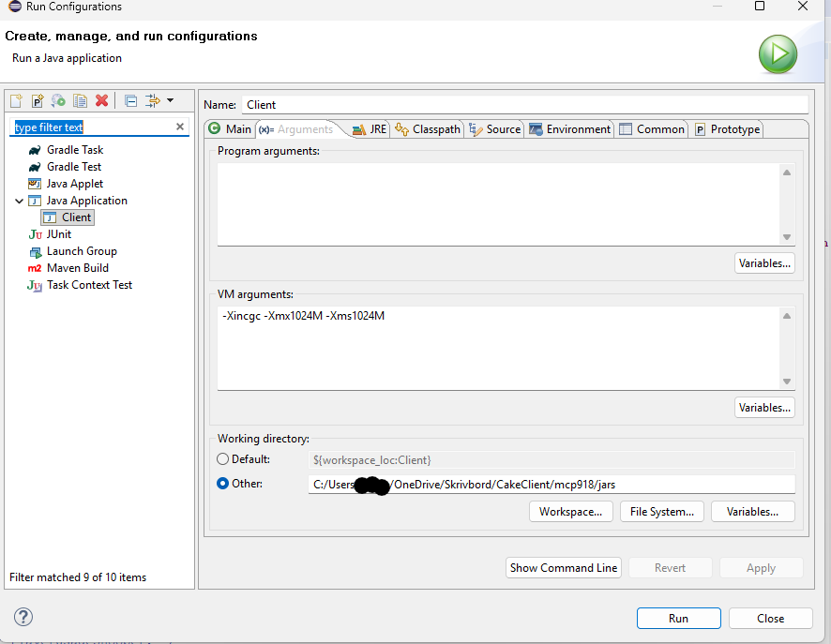The height and width of the screenshot is (644, 831).
Task: Duplicate the selected launch configuration
Action: click(80, 100)
